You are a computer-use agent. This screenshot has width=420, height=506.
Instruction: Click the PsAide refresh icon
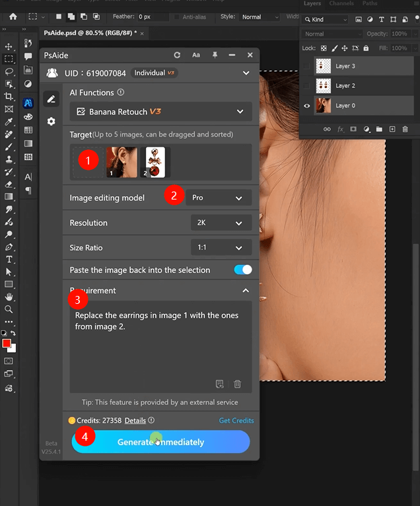[x=177, y=55]
